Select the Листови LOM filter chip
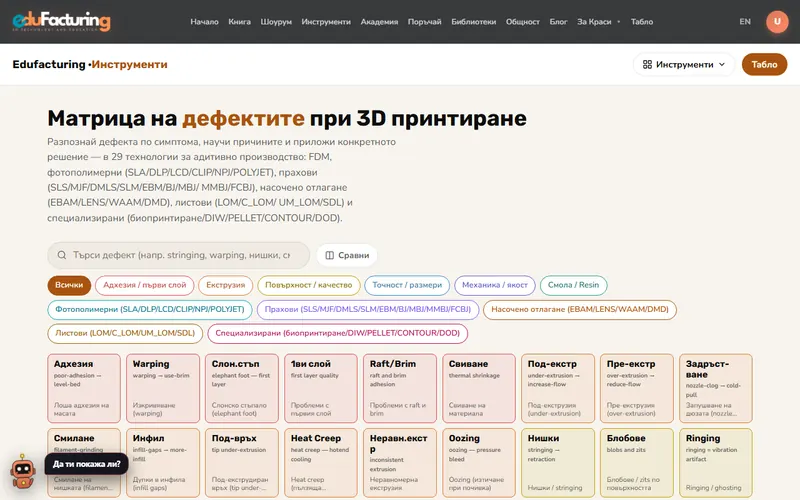The width and height of the screenshot is (800, 500). click(125, 334)
